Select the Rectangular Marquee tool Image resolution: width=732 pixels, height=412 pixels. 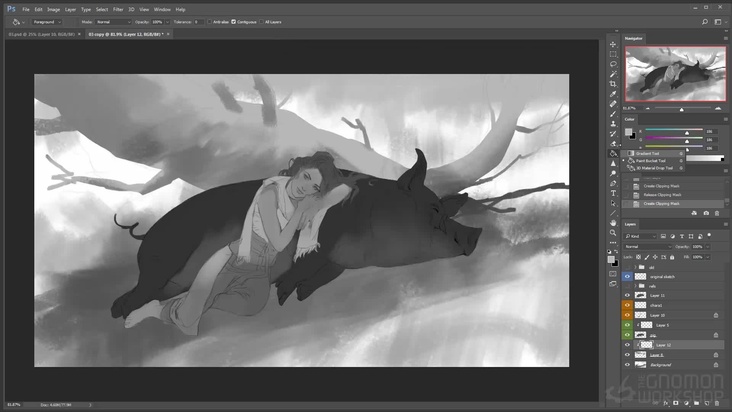[613, 54]
